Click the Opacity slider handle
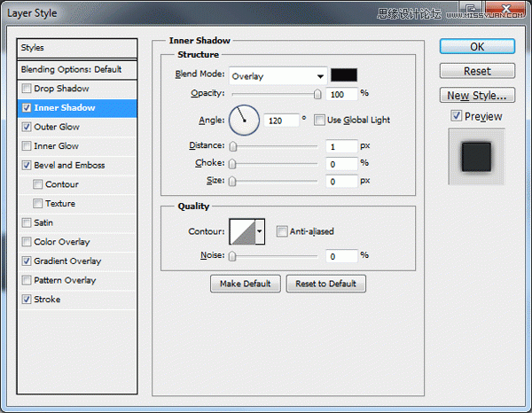Viewport: 532px width, 413px height. [317, 94]
